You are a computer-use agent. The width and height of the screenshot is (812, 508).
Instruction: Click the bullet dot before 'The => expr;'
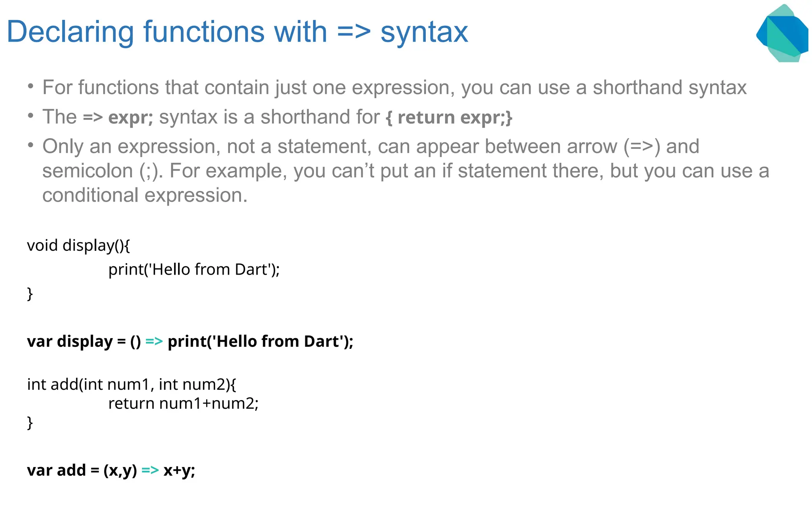tap(31, 116)
